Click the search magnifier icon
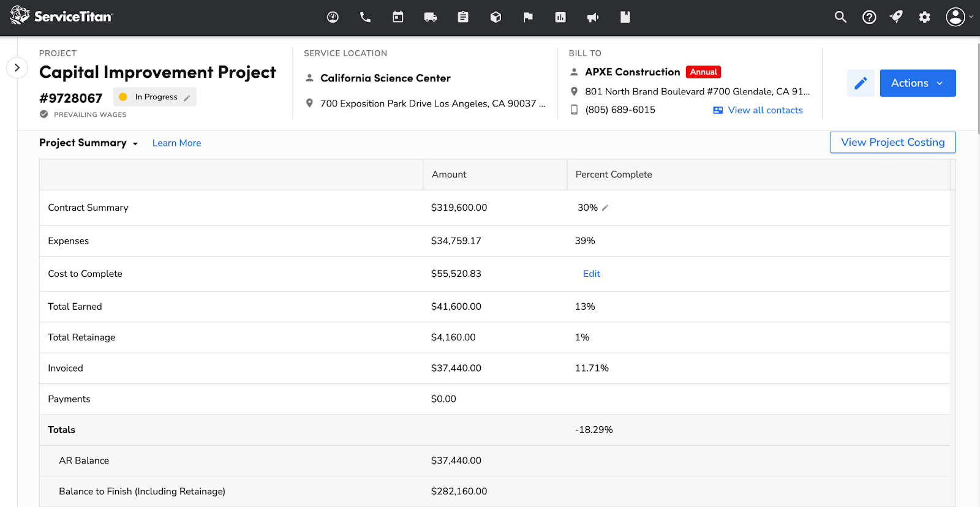The height and width of the screenshot is (507, 980). point(840,17)
